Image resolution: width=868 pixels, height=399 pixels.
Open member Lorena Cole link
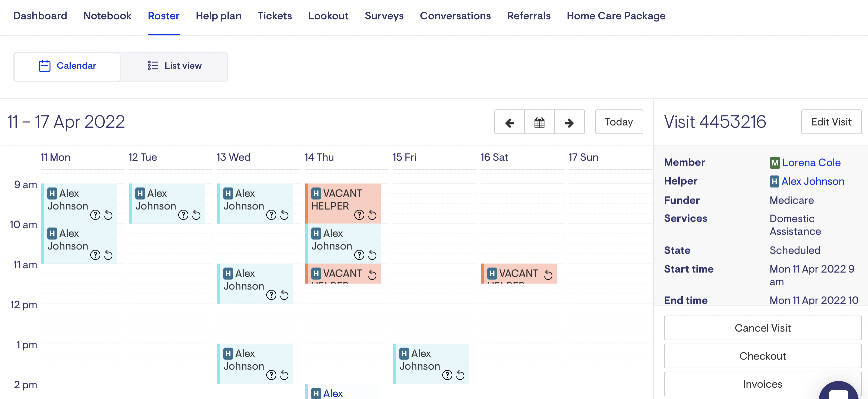tap(811, 162)
